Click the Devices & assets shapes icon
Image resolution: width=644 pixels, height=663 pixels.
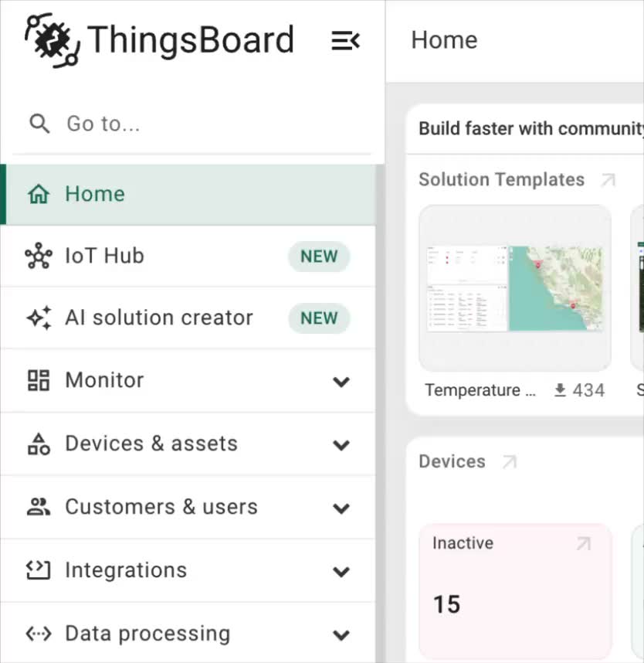click(x=39, y=444)
